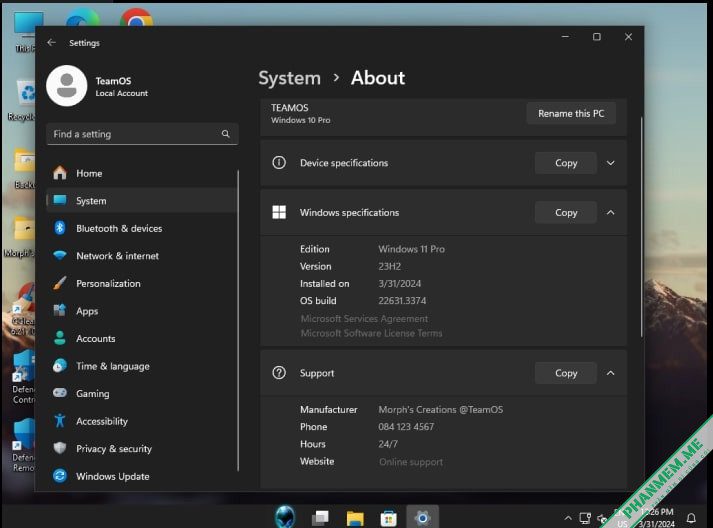This screenshot has height=528, width=713.
Task: Open the Microsoft Services Agreement link
Action: (x=364, y=318)
